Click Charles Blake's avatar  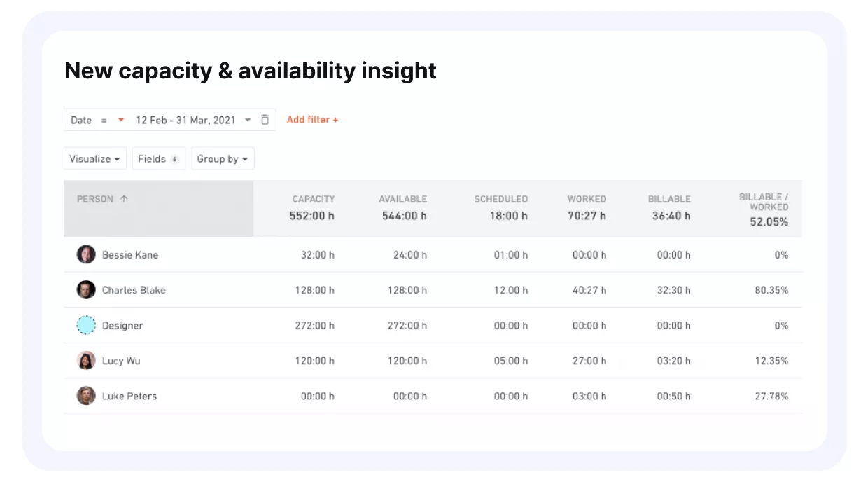(86, 289)
